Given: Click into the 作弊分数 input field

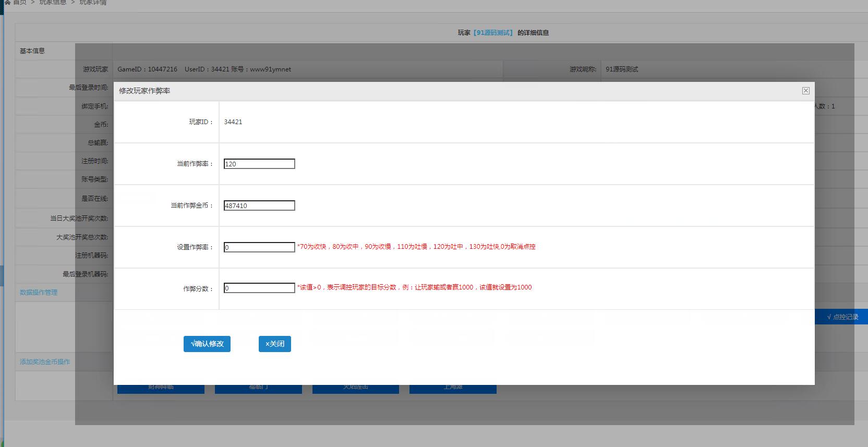Looking at the screenshot, I should coord(259,288).
